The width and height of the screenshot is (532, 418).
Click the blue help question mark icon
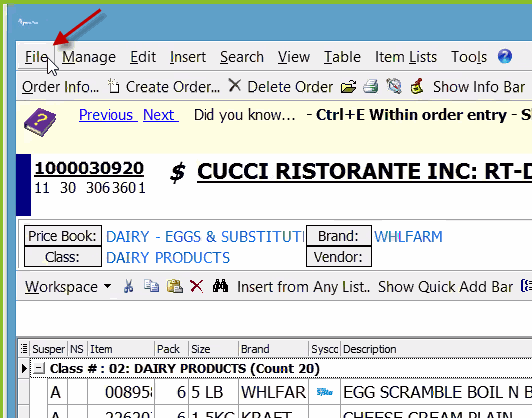[x=505, y=56]
